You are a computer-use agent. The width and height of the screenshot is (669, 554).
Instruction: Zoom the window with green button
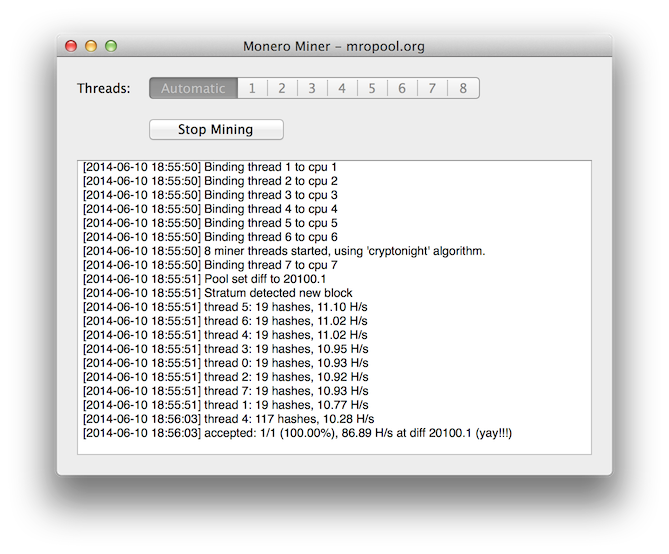click(111, 46)
